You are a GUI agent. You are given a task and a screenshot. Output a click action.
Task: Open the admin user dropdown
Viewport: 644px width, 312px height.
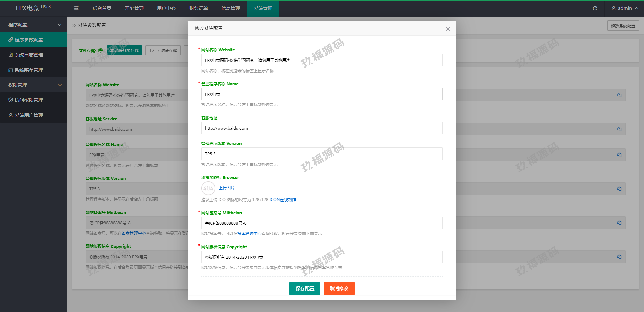[625, 8]
